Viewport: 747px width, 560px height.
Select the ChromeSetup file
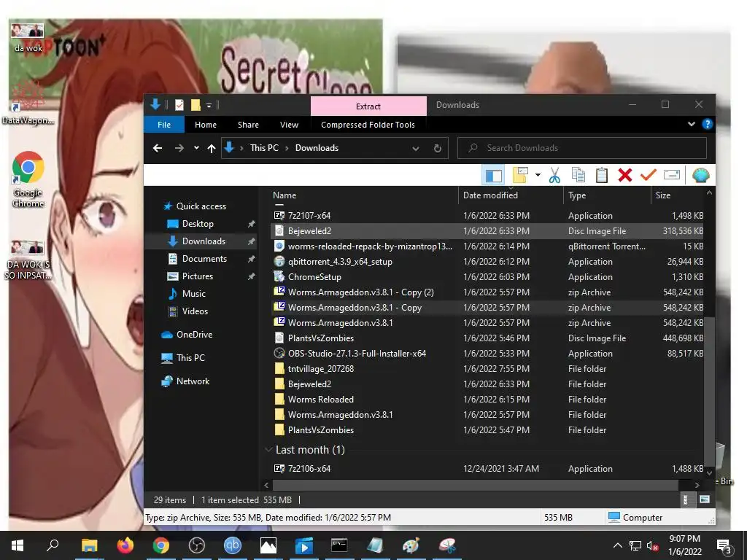point(487,276)
